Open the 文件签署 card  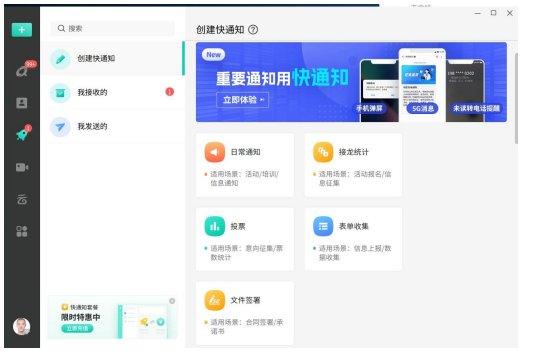245,313
